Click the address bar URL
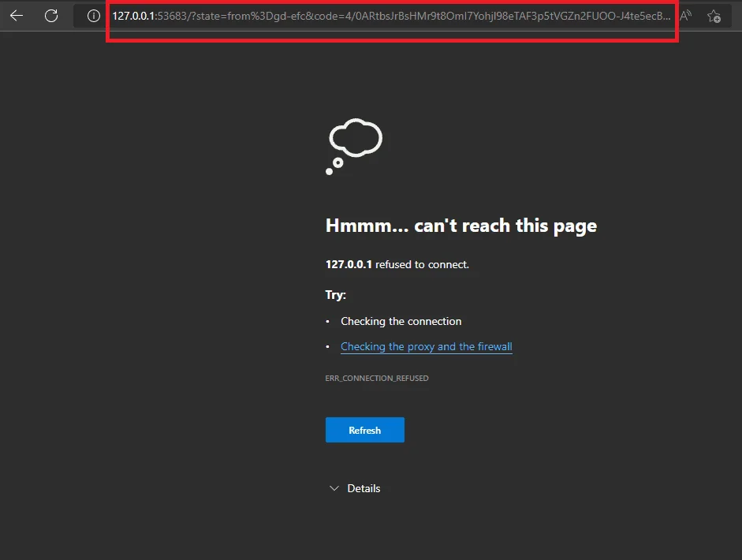 pos(391,16)
